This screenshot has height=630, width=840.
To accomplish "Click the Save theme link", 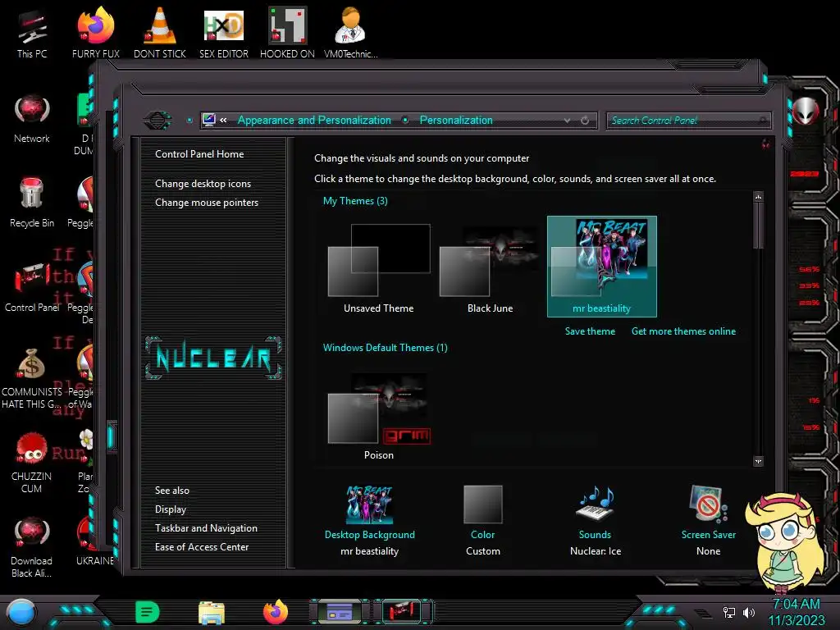I will [590, 331].
